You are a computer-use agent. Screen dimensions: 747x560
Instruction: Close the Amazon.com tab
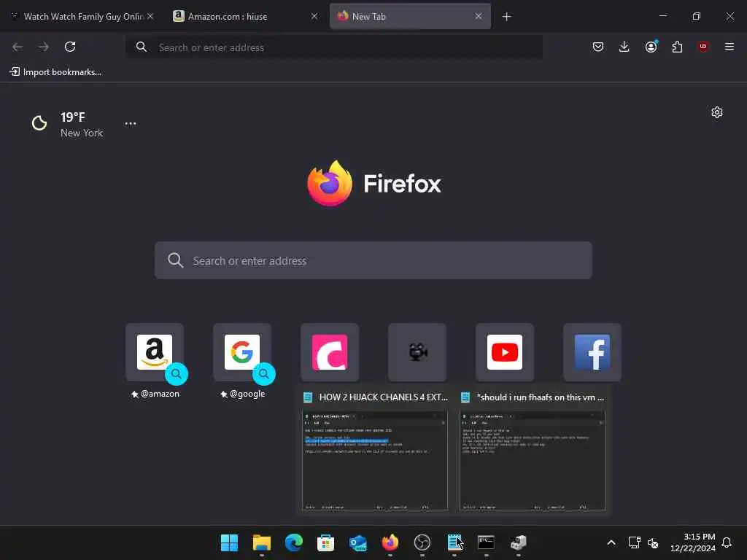(314, 16)
